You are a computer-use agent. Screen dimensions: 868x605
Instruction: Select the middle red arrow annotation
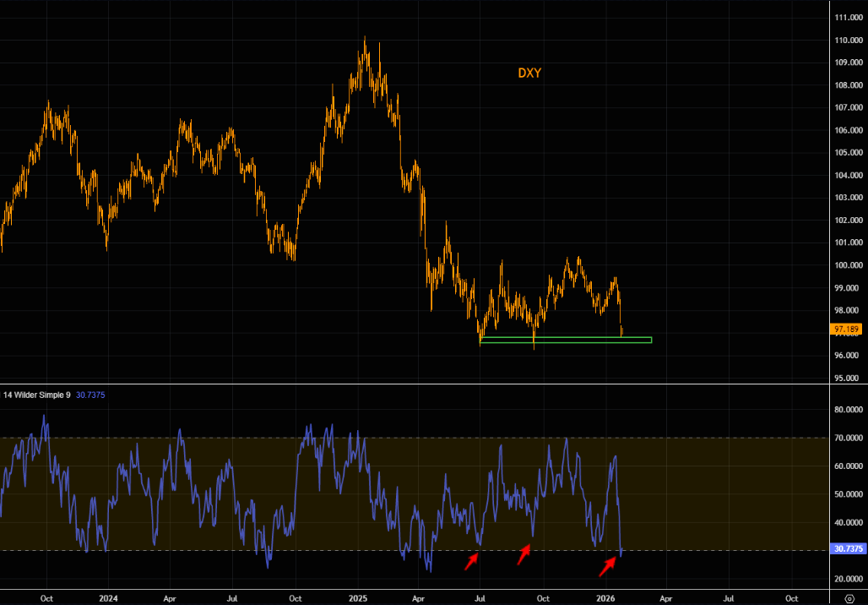[524, 555]
